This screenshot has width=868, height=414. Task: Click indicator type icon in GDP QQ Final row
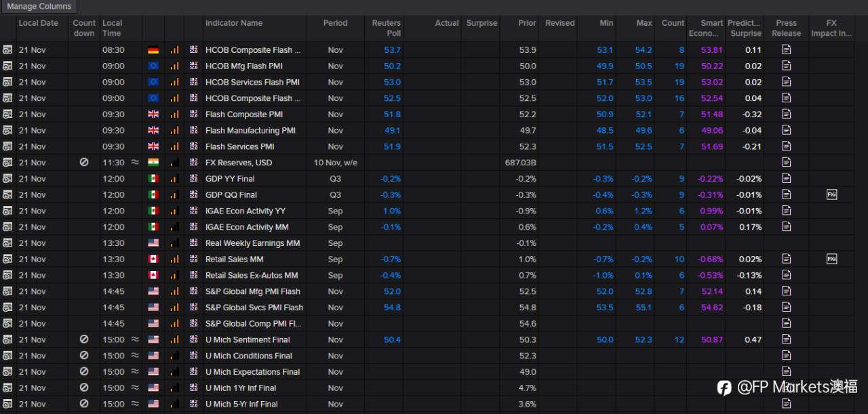pos(194,194)
